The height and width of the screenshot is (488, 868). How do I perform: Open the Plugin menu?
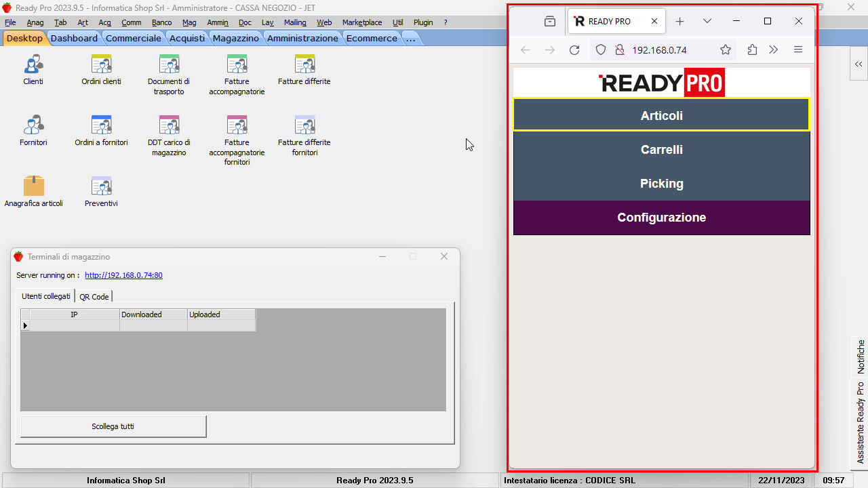(x=423, y=22)
